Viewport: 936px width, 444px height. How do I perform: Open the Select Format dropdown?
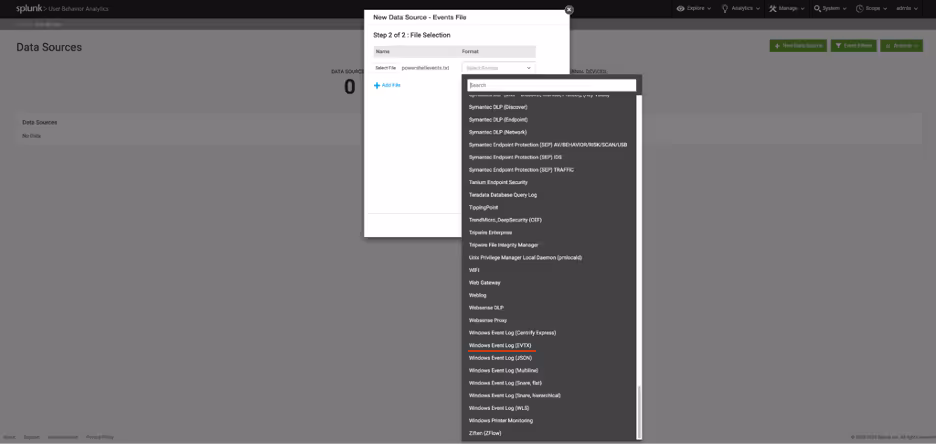point(498,68)
